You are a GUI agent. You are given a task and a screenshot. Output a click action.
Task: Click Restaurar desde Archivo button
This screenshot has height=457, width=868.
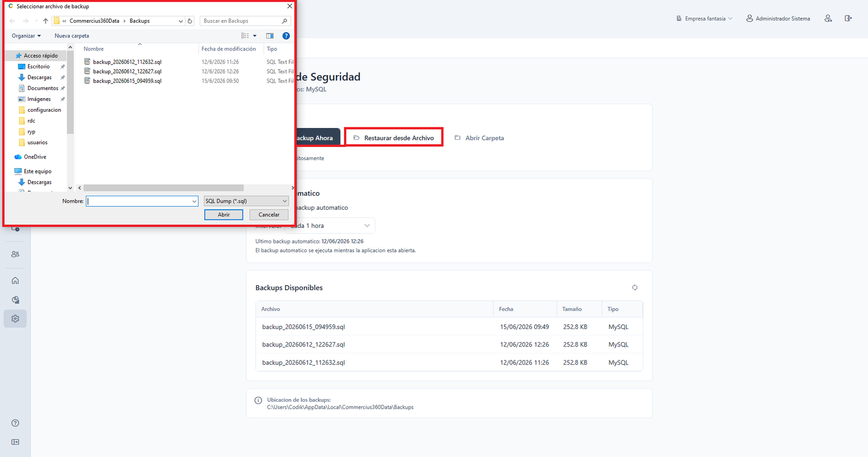tap(394, 138)
